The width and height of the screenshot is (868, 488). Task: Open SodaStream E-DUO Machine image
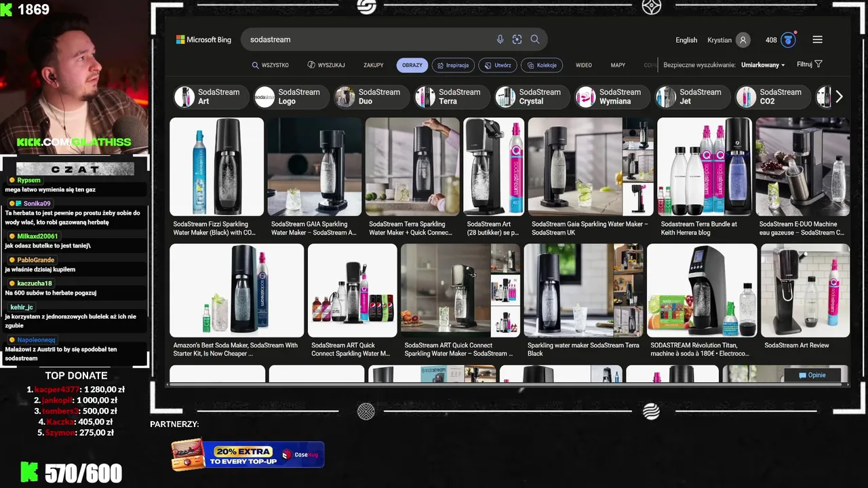802,167
